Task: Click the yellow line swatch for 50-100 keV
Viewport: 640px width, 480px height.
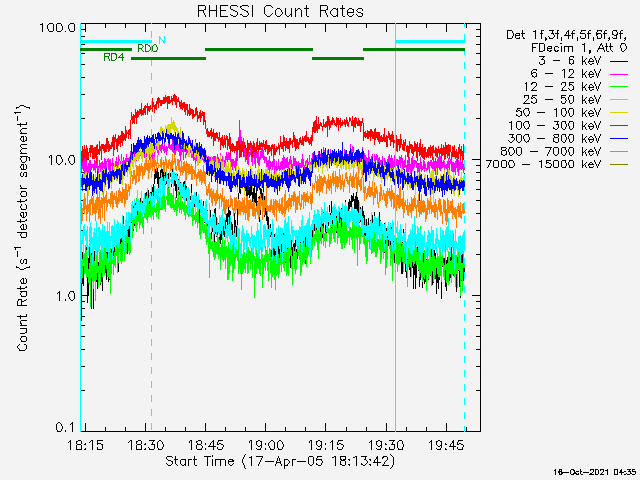Action: click(619, 113)
